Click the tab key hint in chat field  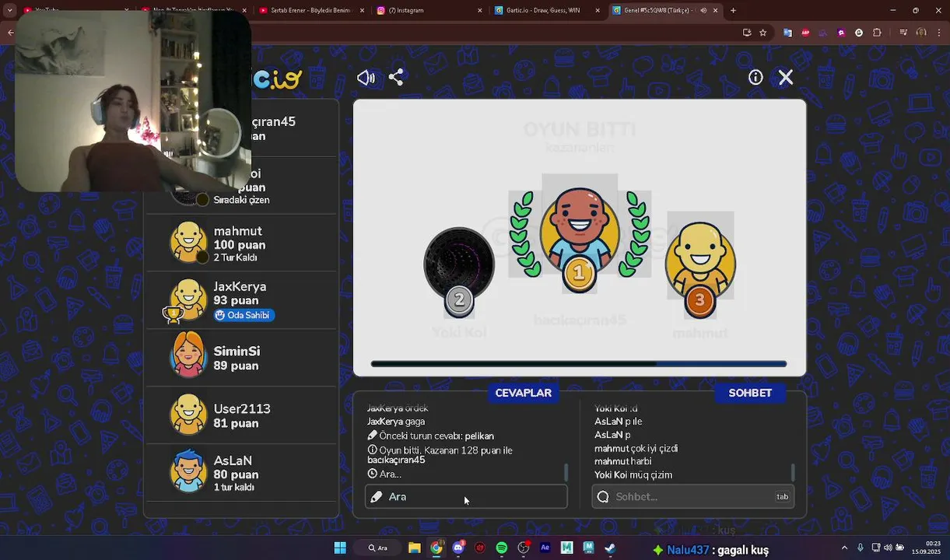click(x=782, y=496)
